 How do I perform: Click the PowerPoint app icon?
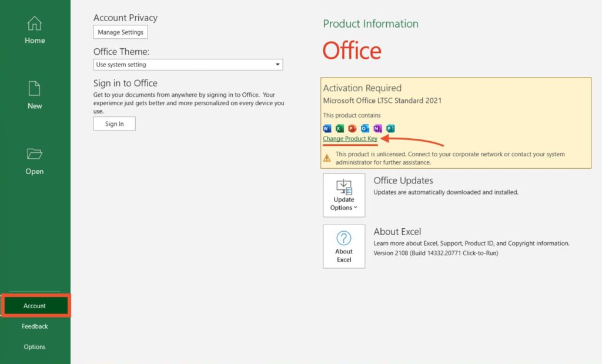click(x=352, y=128)
